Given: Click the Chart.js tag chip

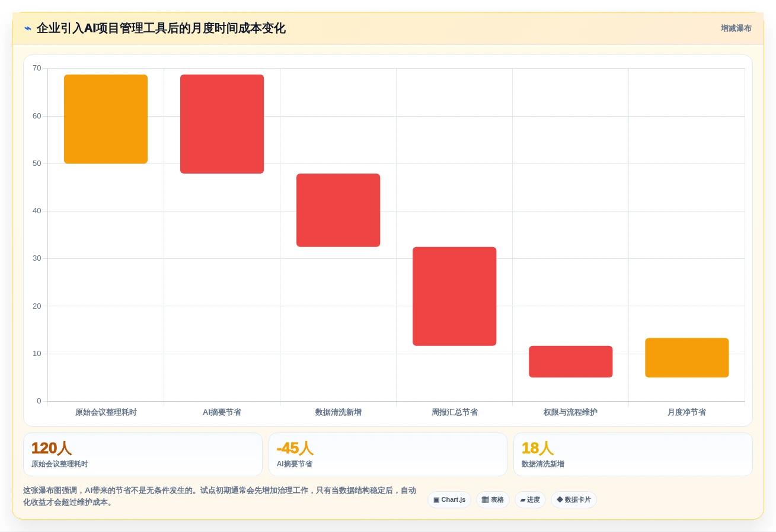Looking at the screenshot, I should point(449,500).
